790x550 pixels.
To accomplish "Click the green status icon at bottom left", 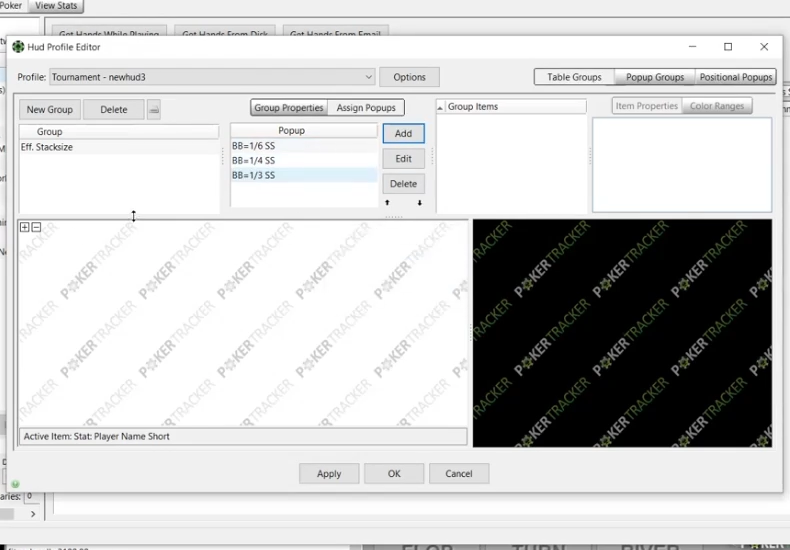I will (x=15, y=484).
